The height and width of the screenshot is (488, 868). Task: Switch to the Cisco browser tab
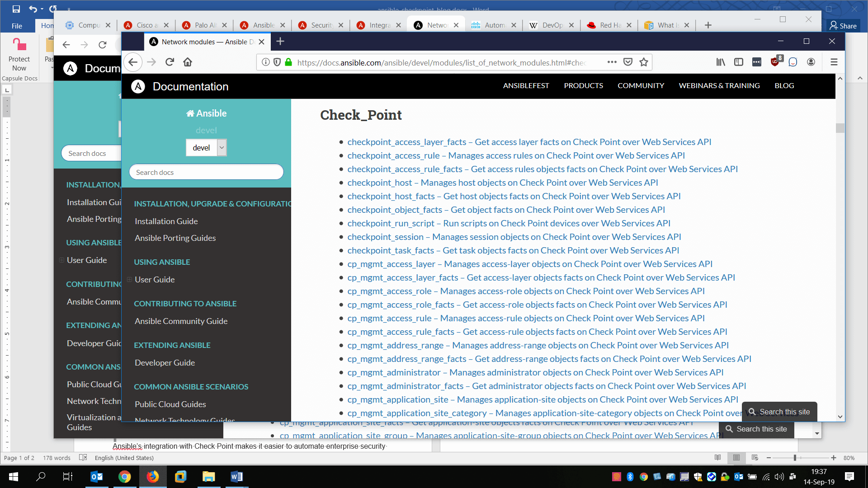pyautogui.click(x=146, y=25)
